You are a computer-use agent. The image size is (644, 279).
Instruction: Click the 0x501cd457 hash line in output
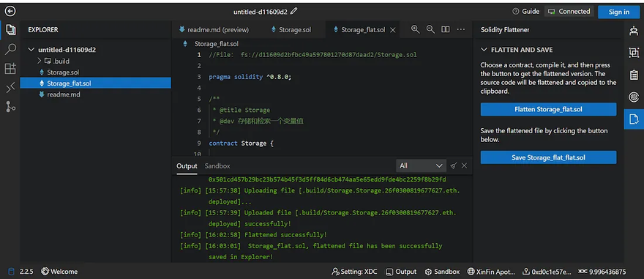click(327, 179)
